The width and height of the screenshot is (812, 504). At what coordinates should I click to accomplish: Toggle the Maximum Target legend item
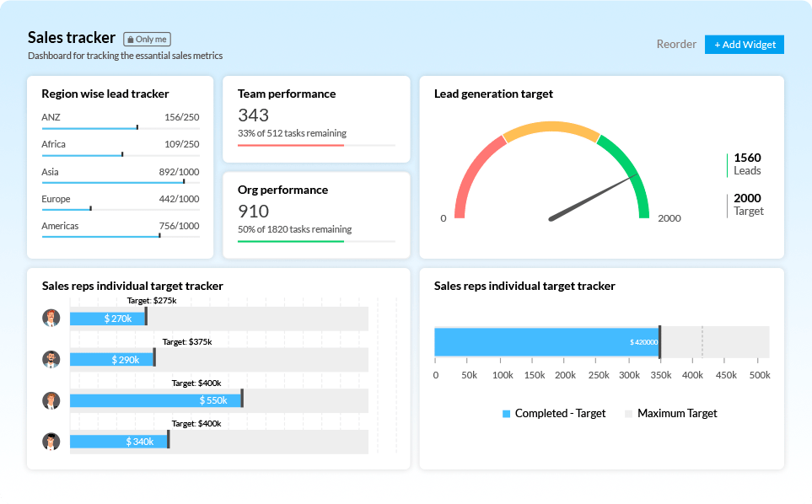click(670, 413)
